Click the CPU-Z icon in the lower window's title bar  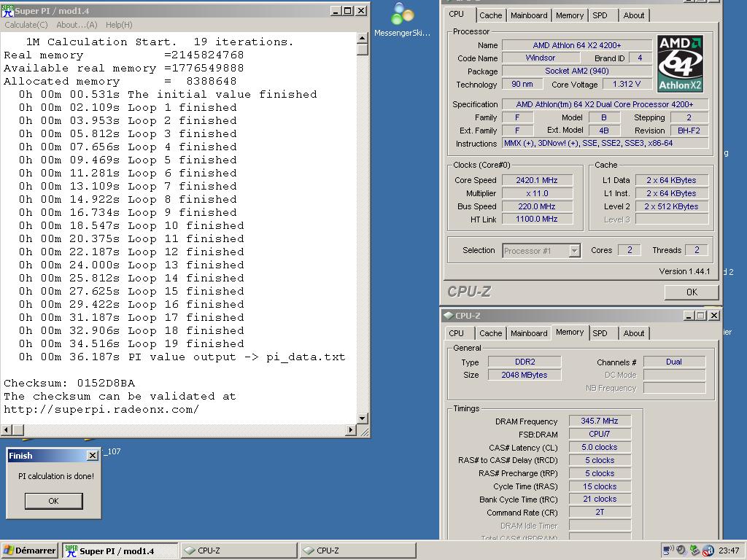pyautogui.click(x=448, y=315)
